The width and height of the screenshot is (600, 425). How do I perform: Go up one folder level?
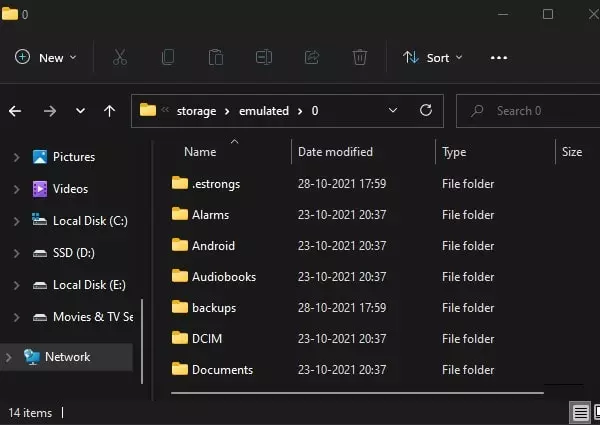pyautogui.click(x=109, y=111)
